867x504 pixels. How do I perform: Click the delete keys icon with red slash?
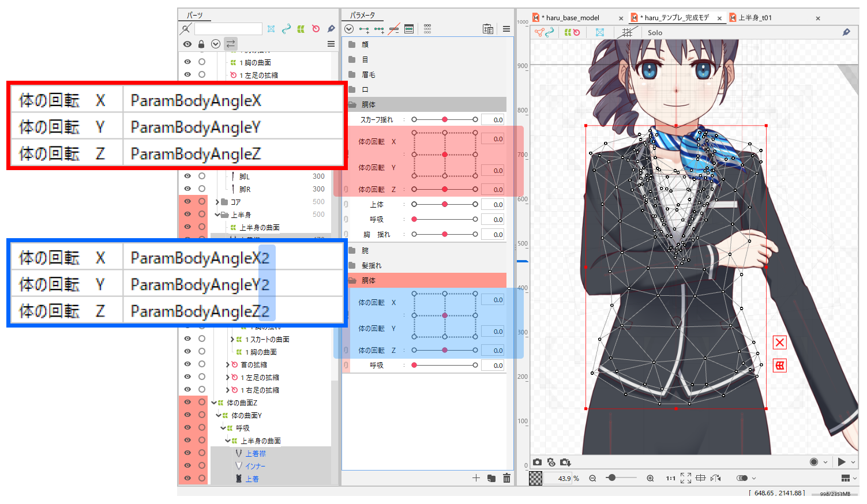[x=394, y=29]
